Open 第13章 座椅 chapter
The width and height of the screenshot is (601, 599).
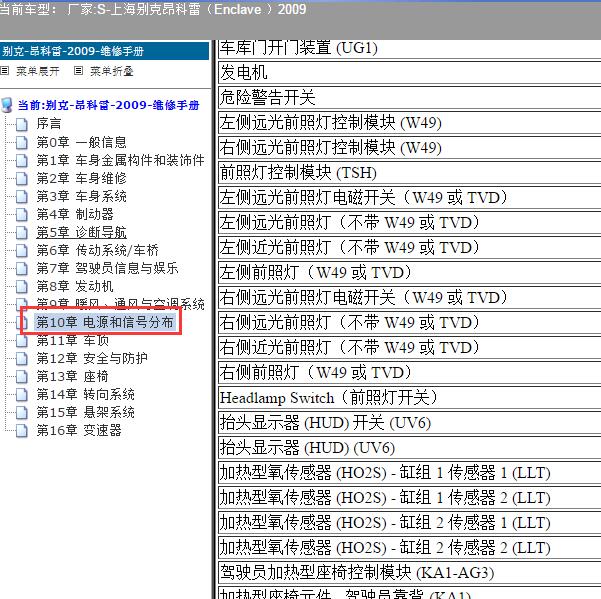[x=72, y=376]
